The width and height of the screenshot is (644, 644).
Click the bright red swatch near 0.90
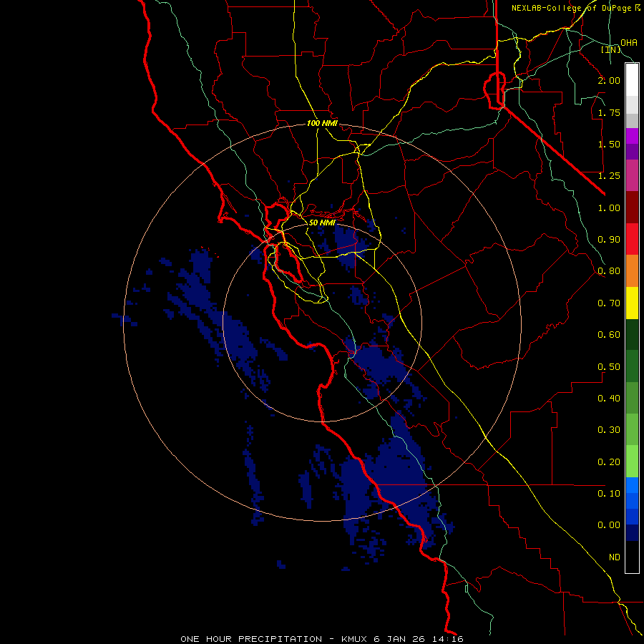[632, 239]
